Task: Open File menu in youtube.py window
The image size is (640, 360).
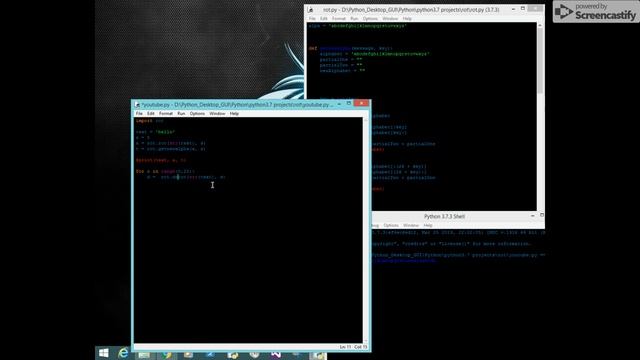Action: (x=139, y=113)
